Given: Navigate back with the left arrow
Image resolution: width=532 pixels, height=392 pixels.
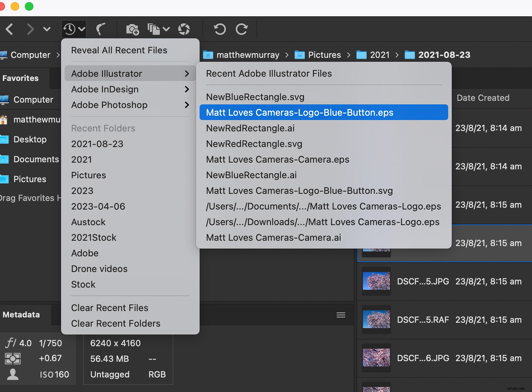Looking at the screenshot, I should pos(10,29).
